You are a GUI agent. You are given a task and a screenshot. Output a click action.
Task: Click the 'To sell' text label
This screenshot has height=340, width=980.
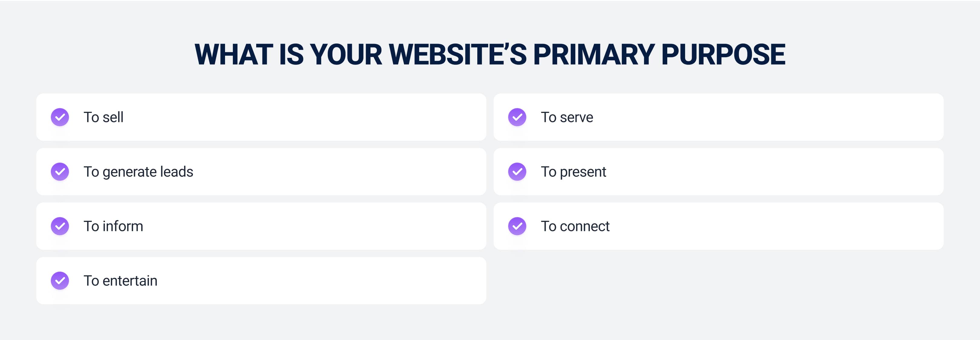(103, 117)
